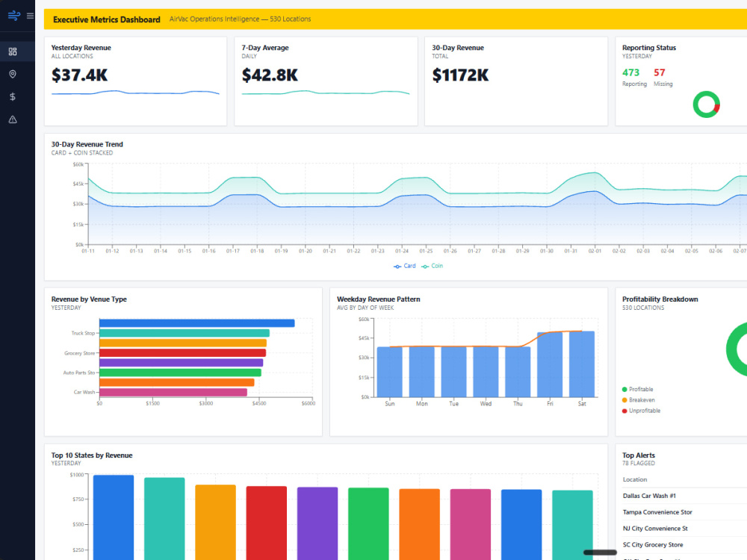The height and width of the screenshot is (560, 747).
Task: Click the pink Car Wash bar
Action: click(x=173, y=393)
